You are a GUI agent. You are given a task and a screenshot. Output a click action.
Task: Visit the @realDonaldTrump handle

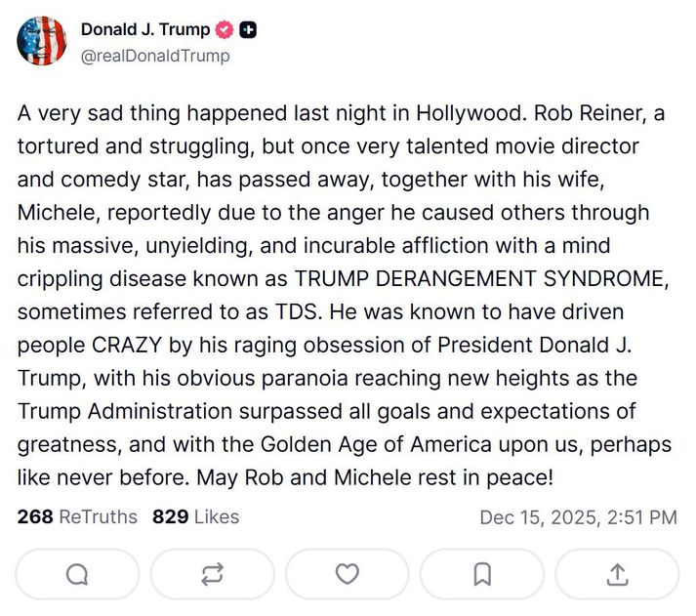155,56
